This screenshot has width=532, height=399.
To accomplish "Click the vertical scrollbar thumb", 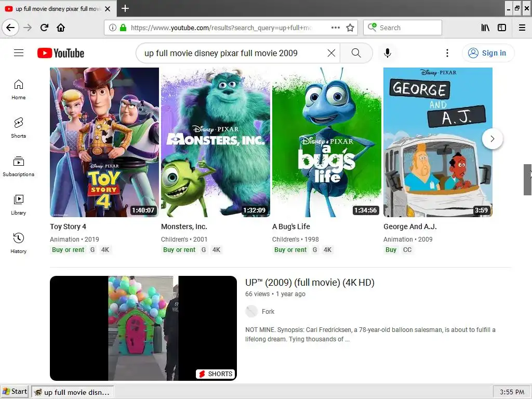I will [x=527, y=179].
